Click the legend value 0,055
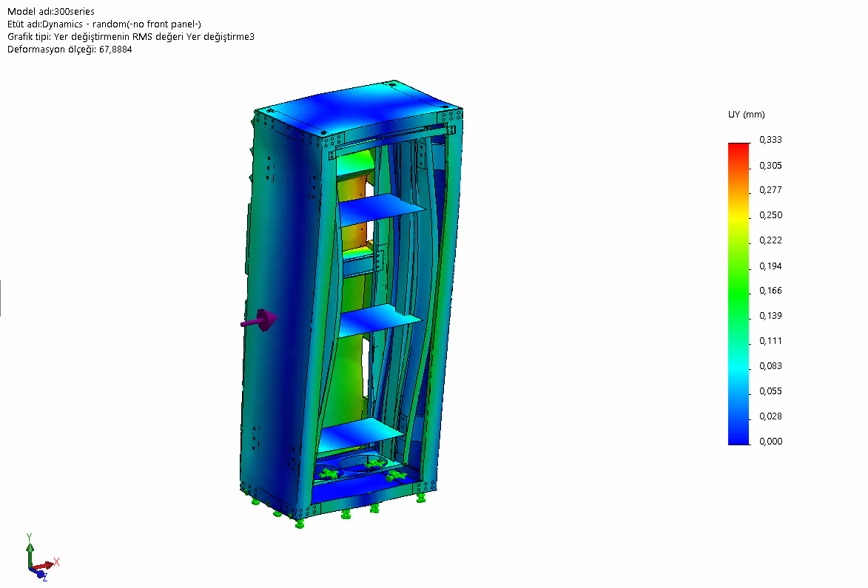 pyautogui.click(x=770, y=392)
